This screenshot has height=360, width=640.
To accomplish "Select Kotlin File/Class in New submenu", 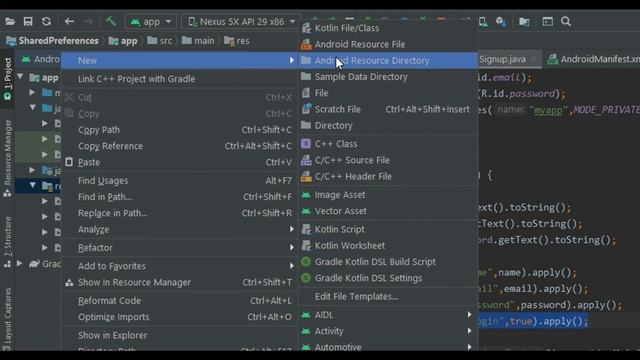I will 388,28.
